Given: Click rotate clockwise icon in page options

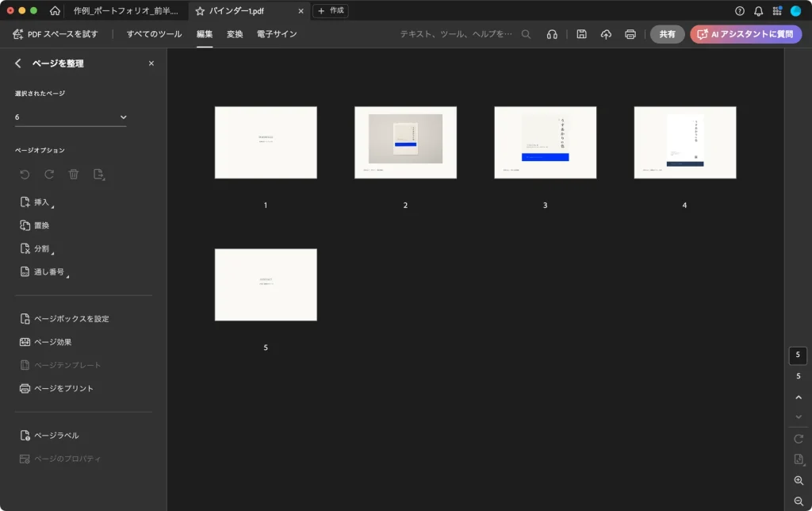Looking at the screenshot, I should [49, 174].
